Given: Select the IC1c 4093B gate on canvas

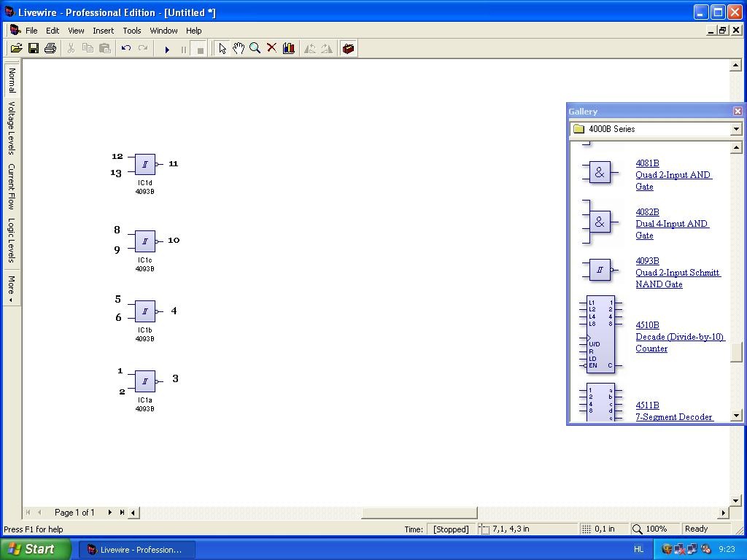Looking at the screenshot, I should point(145,241).
